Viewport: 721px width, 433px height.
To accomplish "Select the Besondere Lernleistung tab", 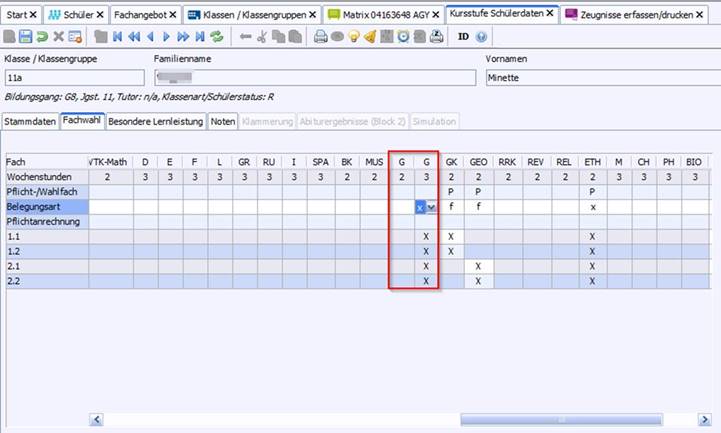I will tap(155, 121).
